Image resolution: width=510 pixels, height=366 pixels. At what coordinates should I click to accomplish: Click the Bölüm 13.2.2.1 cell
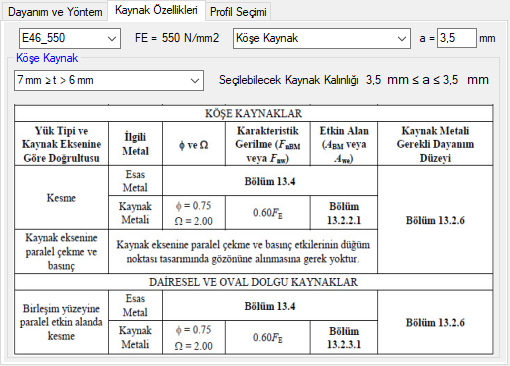[x=344, y=213]
